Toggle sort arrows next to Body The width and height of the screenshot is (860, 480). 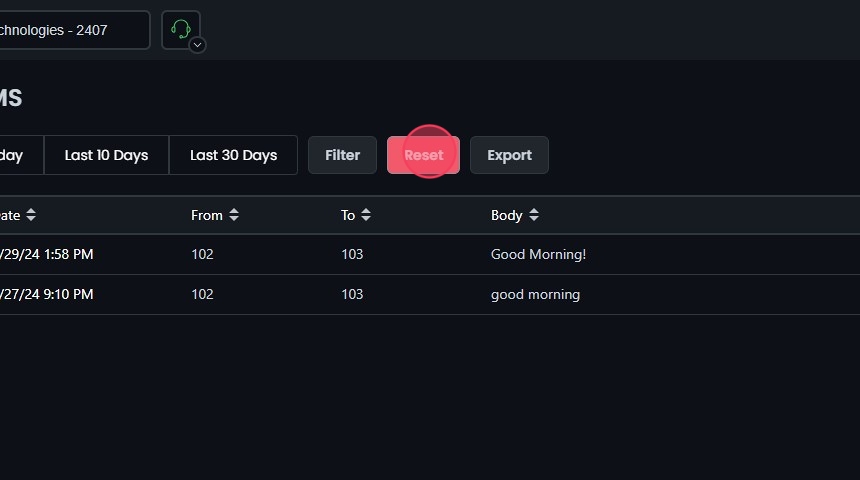pyautogui.click(x=534, y=215)
